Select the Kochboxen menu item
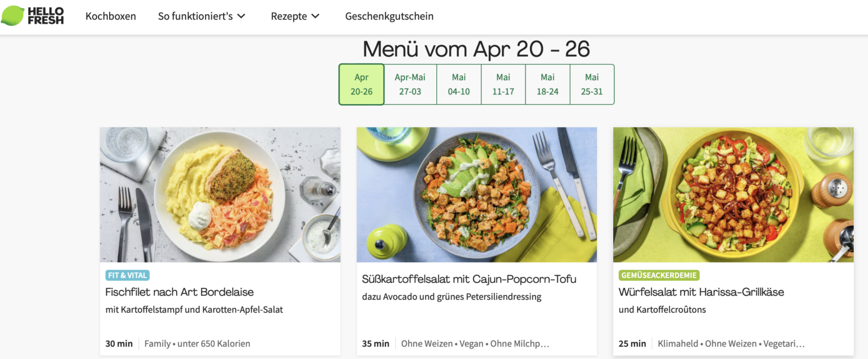The image size is (868, 359). 111,16
